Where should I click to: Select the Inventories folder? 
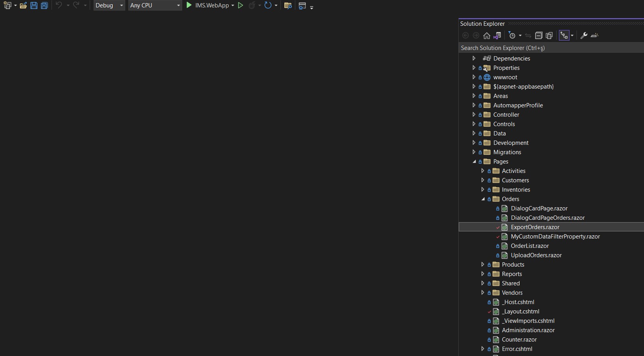click(516, 189)
